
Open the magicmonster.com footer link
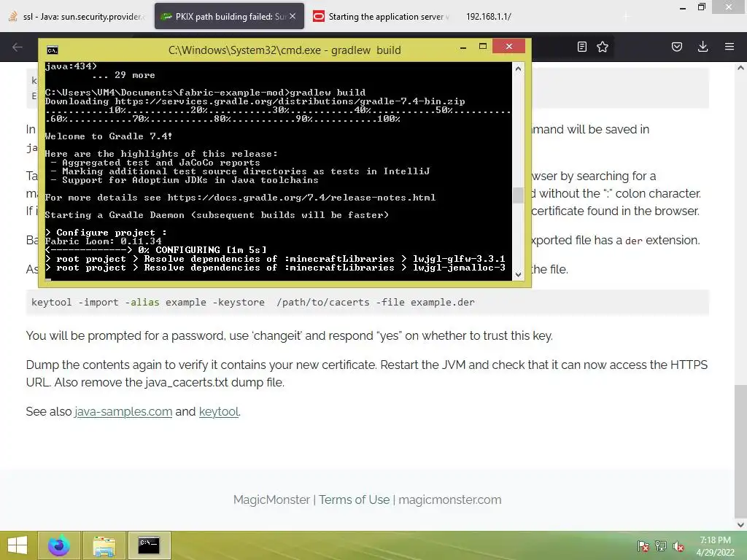tap(449, 499)
